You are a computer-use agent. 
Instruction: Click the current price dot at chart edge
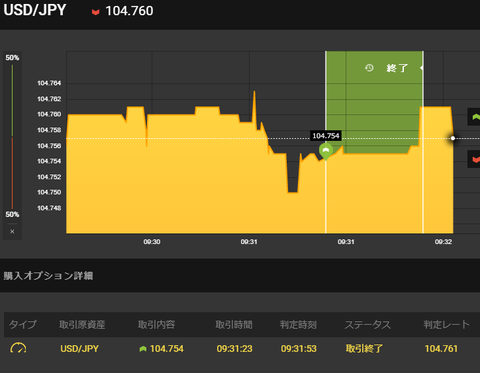tap(453, 138)
